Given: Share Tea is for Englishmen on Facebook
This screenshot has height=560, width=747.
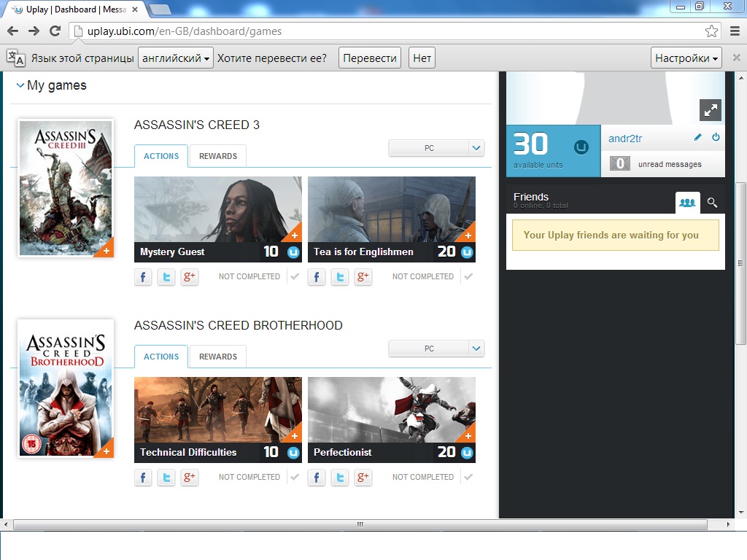Looking at the screenshot, I should (x=317, y=276).
